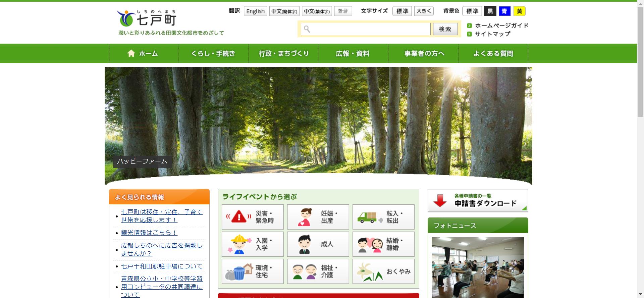Open the 入園・入学 life event tile

coord(253,244)
